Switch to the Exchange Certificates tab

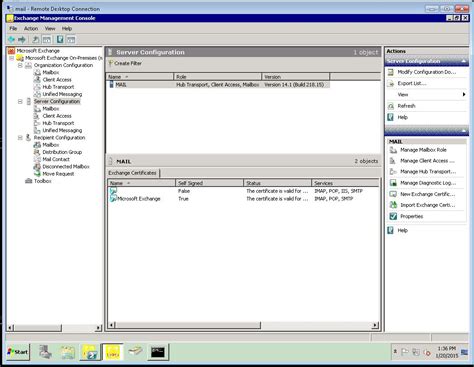tap(133, 173)
